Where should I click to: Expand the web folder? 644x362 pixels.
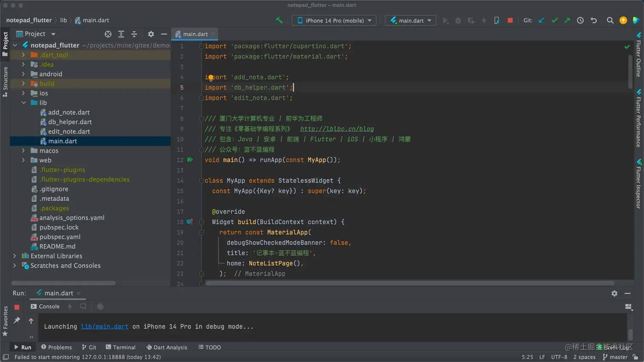pyautogui.click(x=23, y=160)
